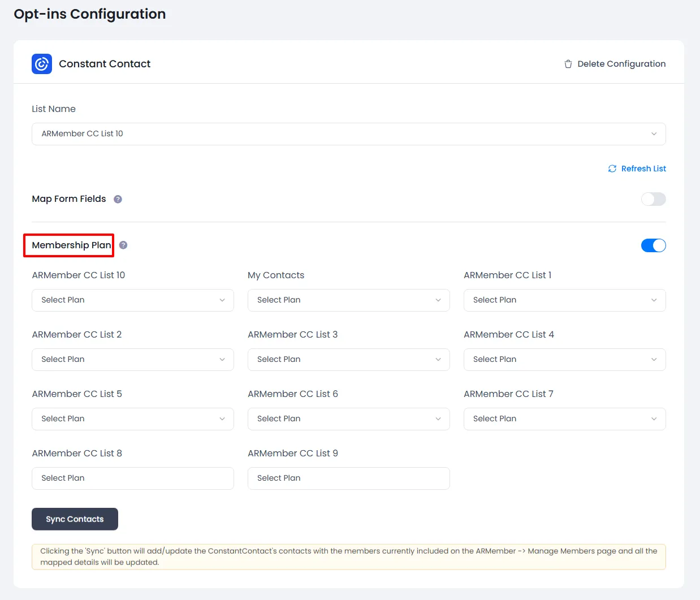Enable the Map Form Fields toggle
The width and height of the screenshot is (700, 600).
coord(653,199)
